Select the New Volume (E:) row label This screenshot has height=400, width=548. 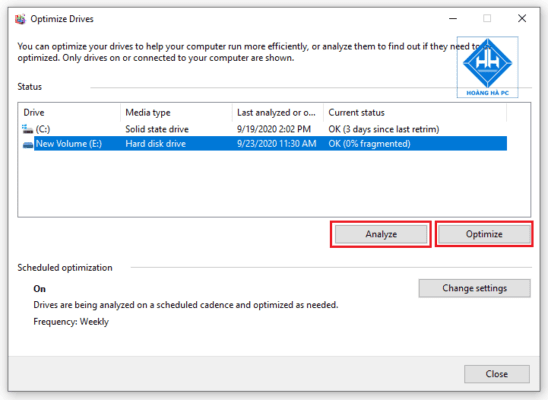[69, 144]
